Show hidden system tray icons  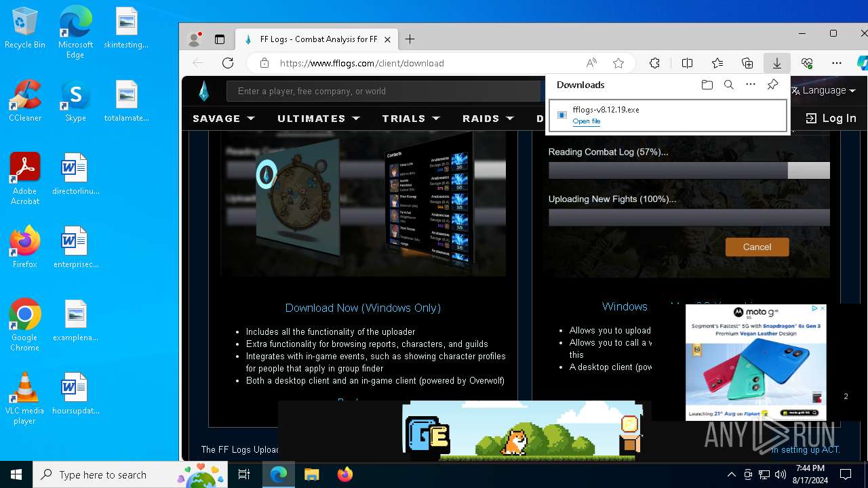pyautogui.click(x=731, y=474)
